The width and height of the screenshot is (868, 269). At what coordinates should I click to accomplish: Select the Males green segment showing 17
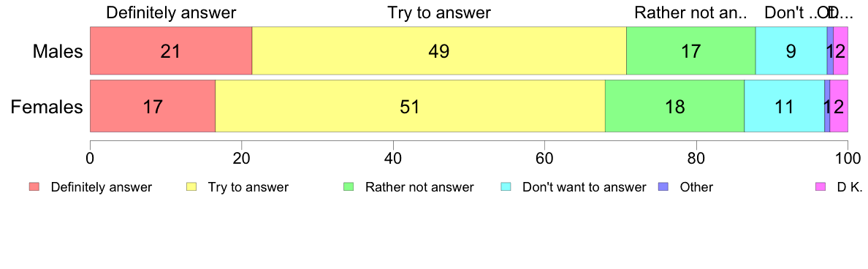(691, 50)
